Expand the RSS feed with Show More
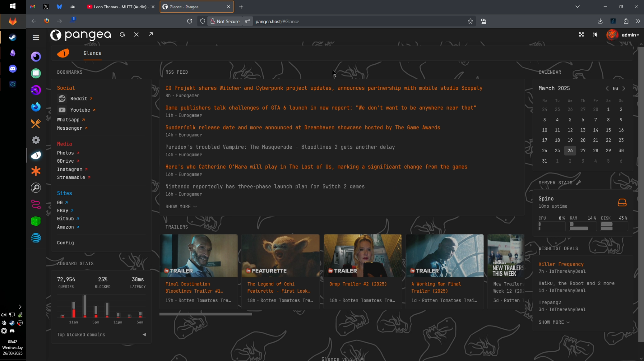The image size is (644, 361). click(181, 207)
